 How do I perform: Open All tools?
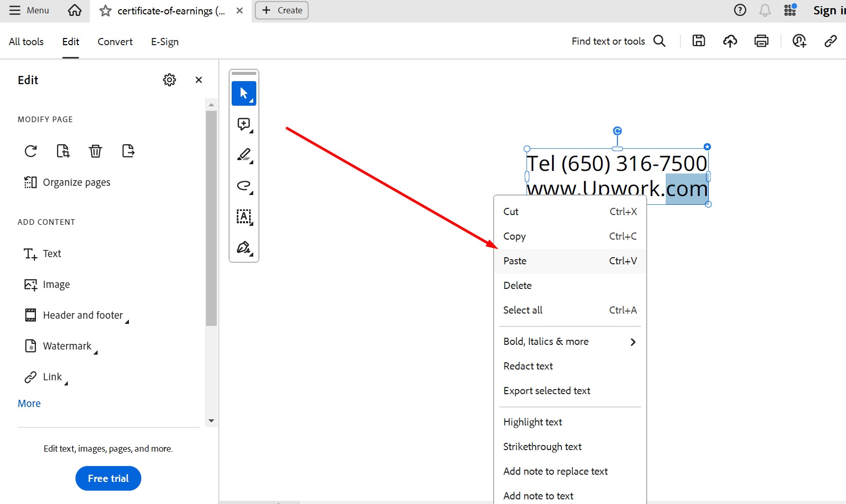(x=26, y=42)
